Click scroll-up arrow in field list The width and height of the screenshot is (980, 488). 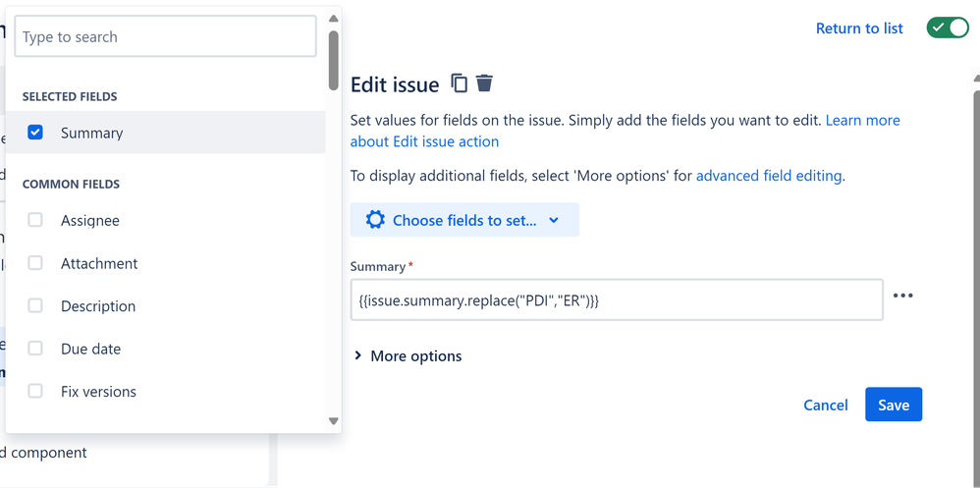click(x=333, y=19)
